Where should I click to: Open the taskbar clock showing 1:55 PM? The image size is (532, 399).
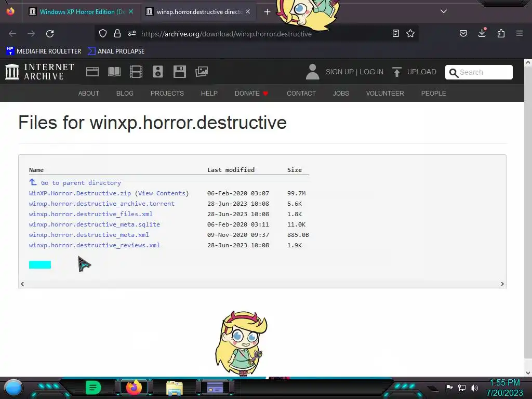point(504,388)
